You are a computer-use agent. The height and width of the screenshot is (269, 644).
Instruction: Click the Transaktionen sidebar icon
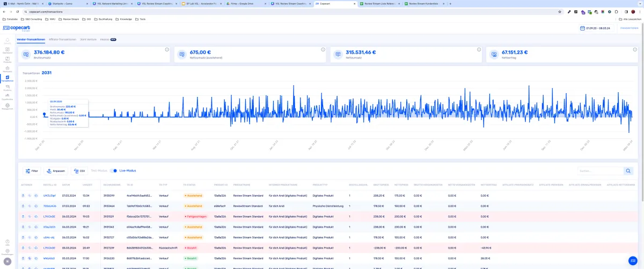pos(8,78)
